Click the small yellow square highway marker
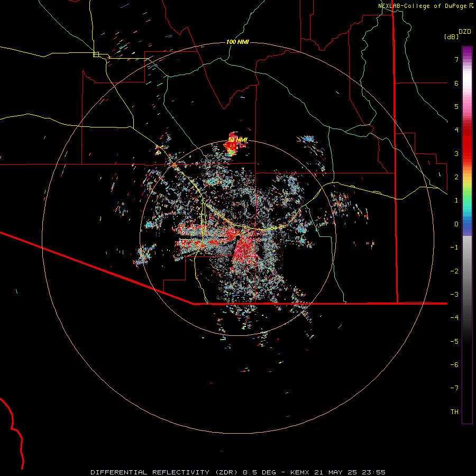 click(96, 54)
